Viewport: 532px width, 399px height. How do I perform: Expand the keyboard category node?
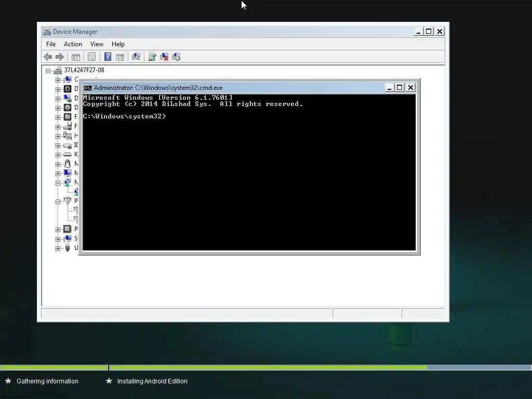[58, 155]
